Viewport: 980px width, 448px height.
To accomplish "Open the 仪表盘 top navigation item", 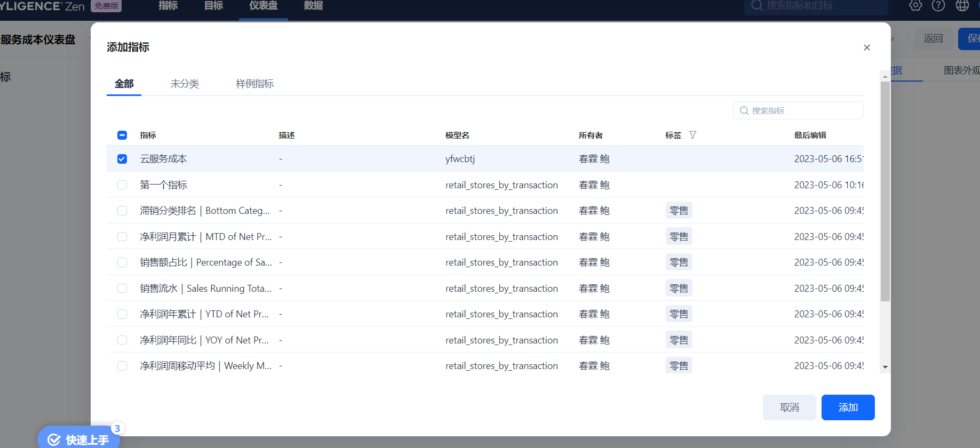I will coord(264,6).
